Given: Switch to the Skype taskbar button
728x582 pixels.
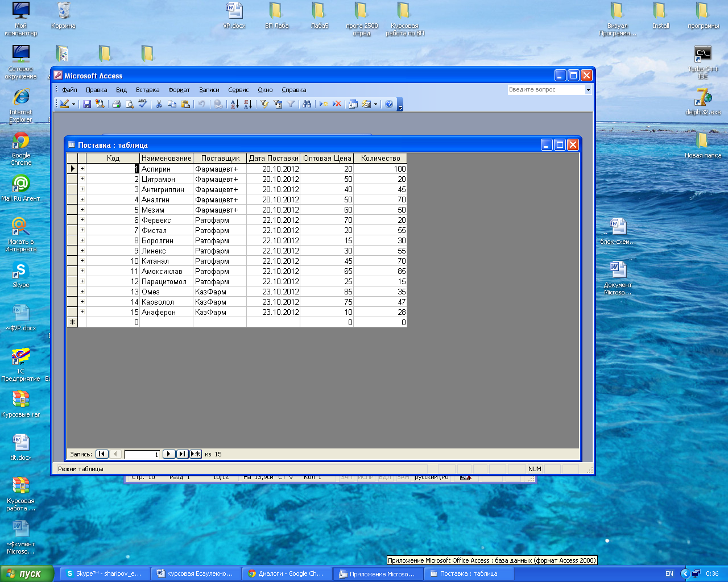Looking at the screenshot, I should pyautogui.click(x=105, y=573).
